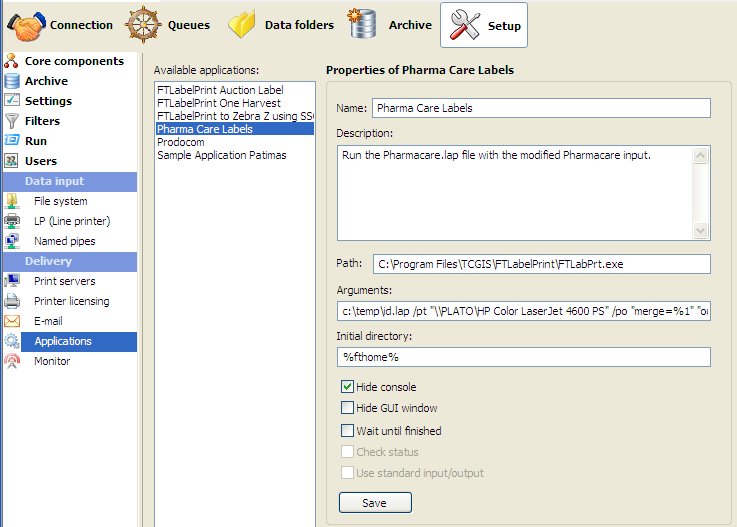The image size is (737, 527).
Task: Click the Connection handshake icon
Action: tap(25, 24)
